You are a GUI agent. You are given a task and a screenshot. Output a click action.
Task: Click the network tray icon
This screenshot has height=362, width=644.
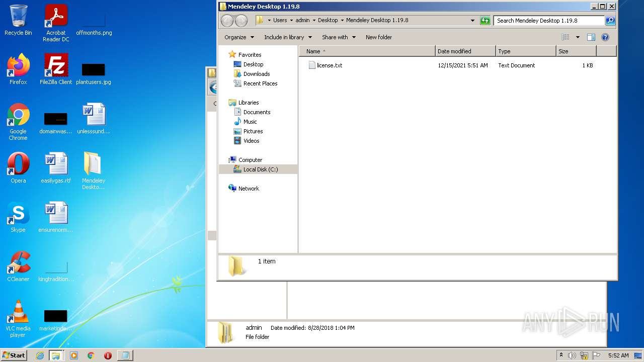(584, 355)
